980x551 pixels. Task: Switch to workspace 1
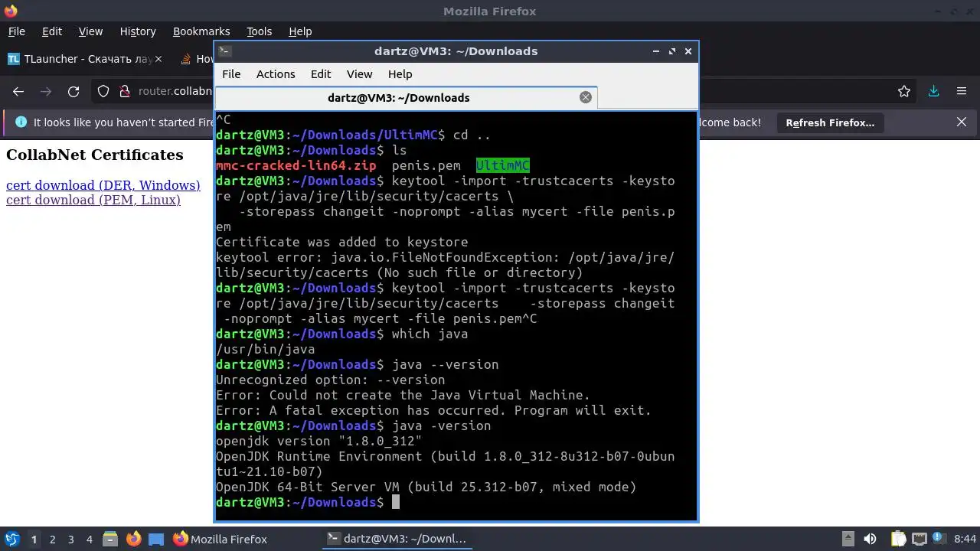coord(34,539)
